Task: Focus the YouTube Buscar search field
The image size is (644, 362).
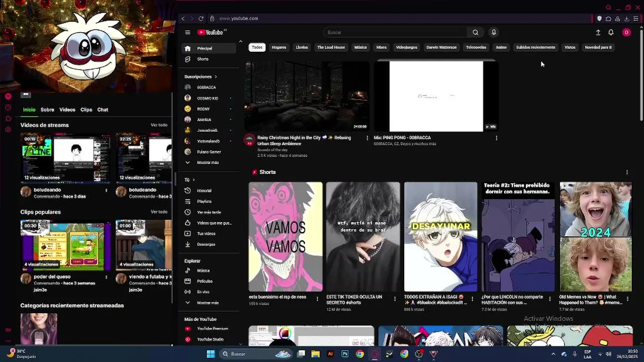Action: point(395,32)
